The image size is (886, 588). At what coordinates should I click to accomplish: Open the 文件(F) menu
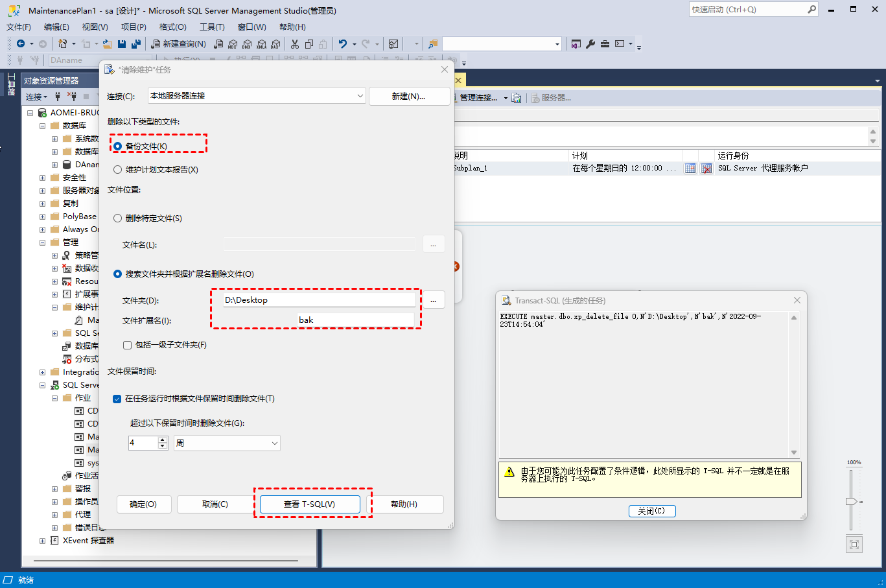pos(19,27)
